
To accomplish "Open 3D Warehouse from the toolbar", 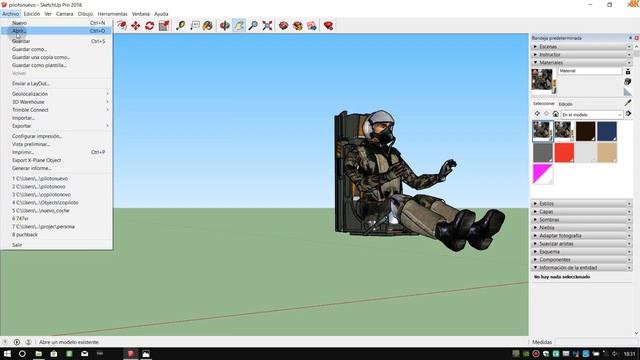I will (x=283, y=26).
